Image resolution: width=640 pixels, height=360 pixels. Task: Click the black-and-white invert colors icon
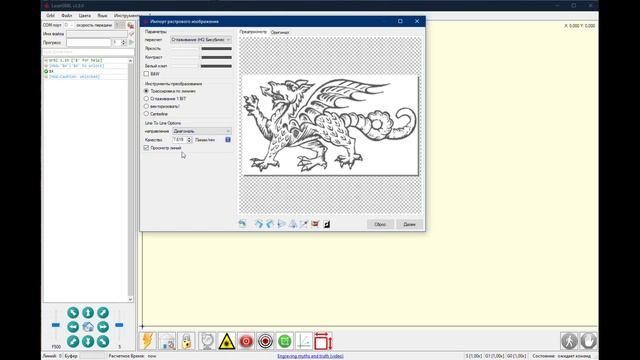[x=327, y=224]
